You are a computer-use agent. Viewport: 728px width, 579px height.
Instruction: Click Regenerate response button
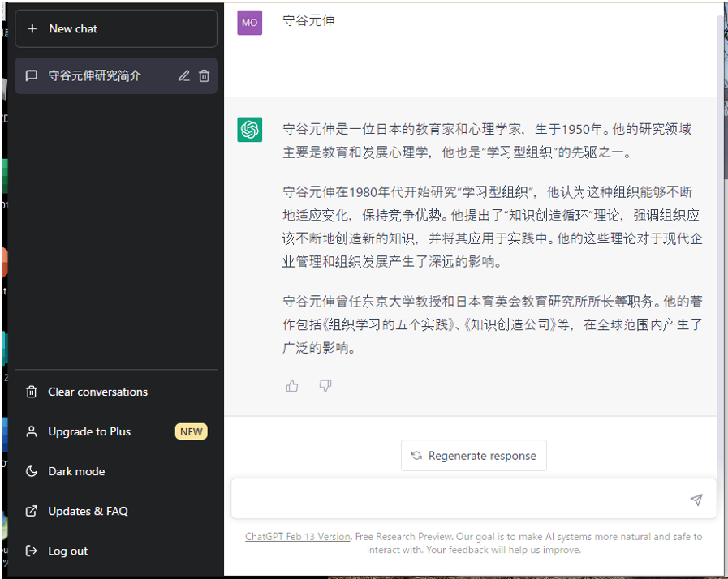pyautogui.click(x=474, y=456)
